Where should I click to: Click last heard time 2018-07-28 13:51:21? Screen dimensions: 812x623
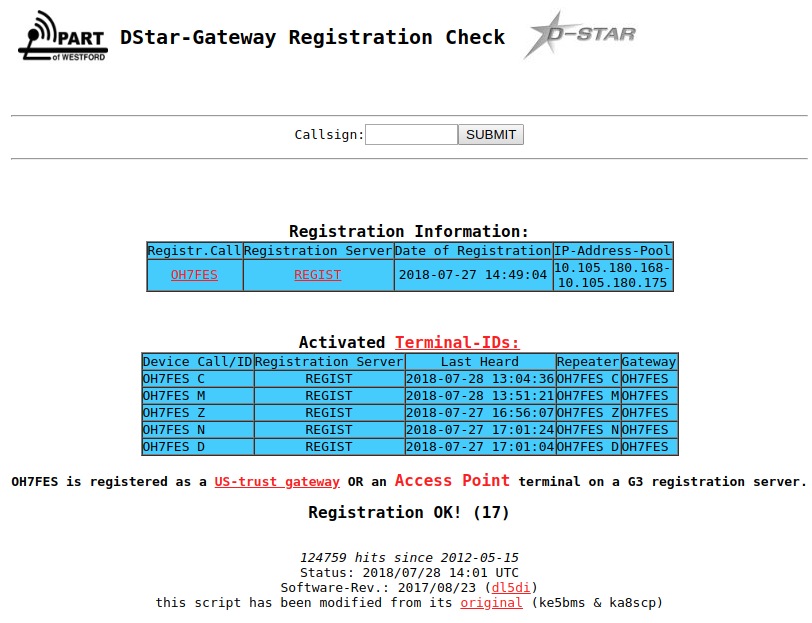point(480,396)
